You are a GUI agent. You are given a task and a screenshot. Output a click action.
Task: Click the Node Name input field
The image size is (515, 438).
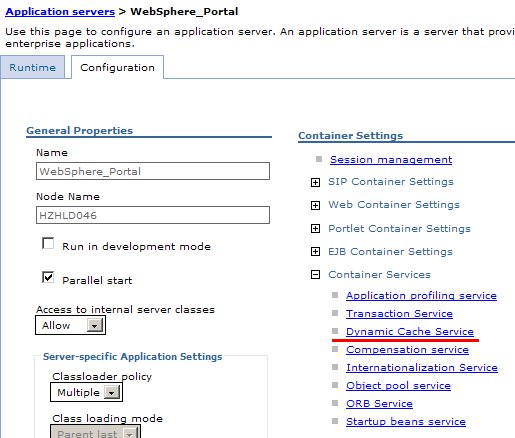153,215
